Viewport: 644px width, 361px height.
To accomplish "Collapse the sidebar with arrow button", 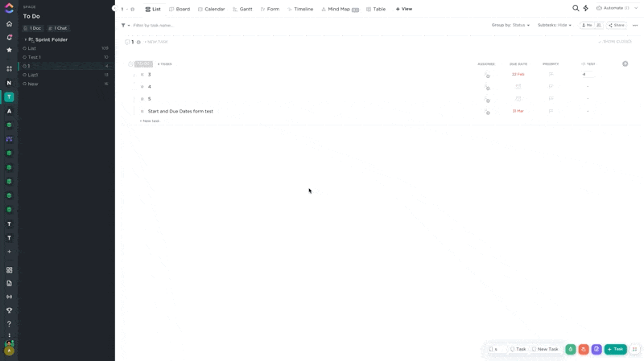I will (114, 8).
